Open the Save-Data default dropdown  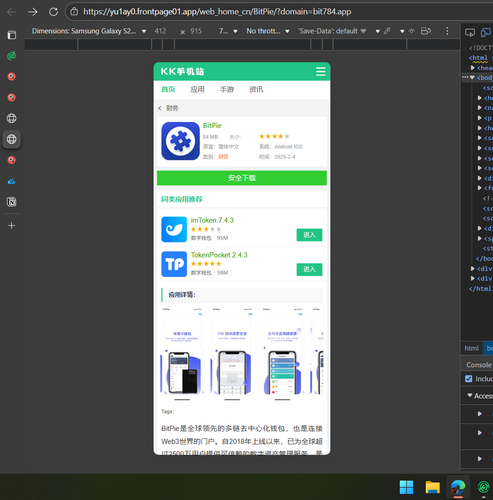pyautogui.click(x=332, y=31)
